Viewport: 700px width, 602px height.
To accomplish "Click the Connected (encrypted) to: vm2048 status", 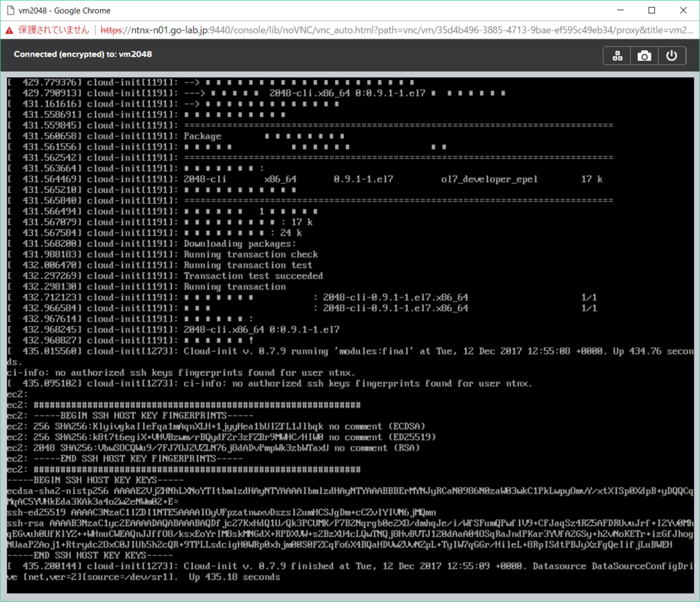I will tap(83, 54).
